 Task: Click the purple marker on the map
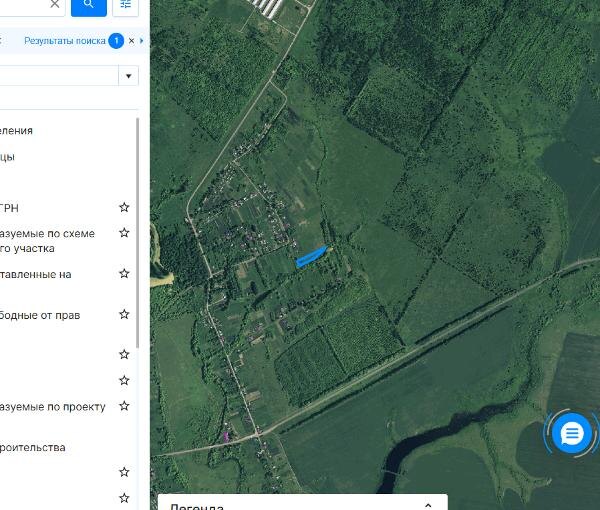[226, 437]
